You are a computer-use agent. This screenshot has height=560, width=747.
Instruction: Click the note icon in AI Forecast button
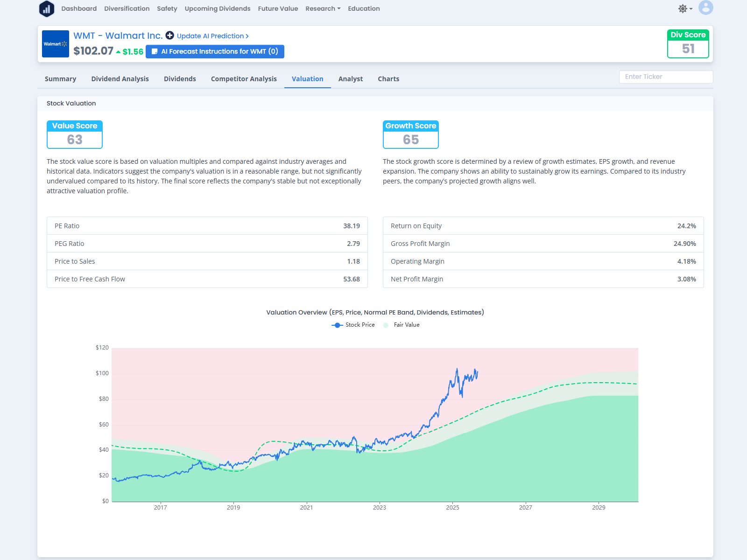[x=155, y=52]
